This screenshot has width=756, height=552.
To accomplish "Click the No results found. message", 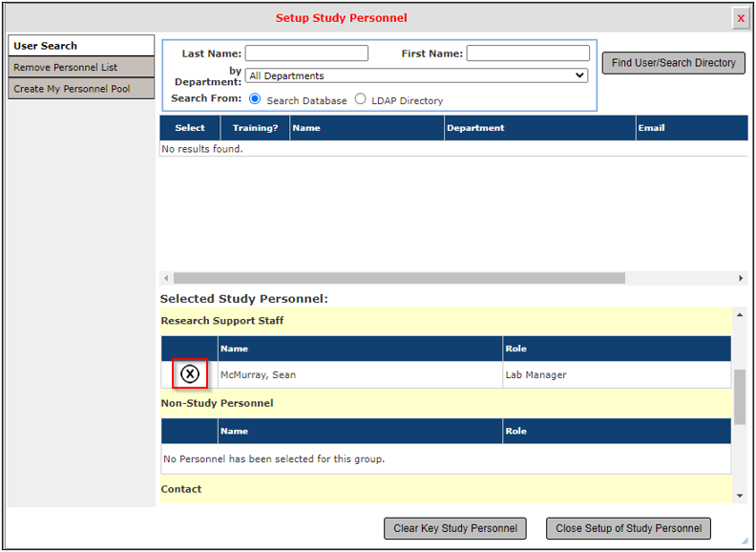I will [x=202, y=149].
